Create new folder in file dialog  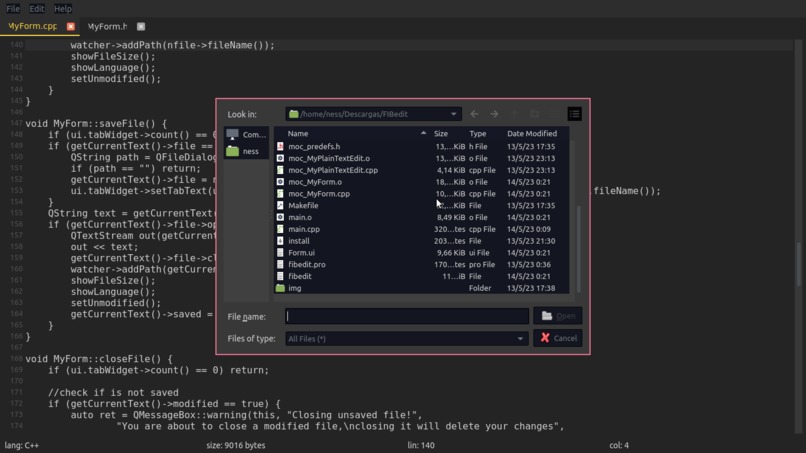coord(534,114)
